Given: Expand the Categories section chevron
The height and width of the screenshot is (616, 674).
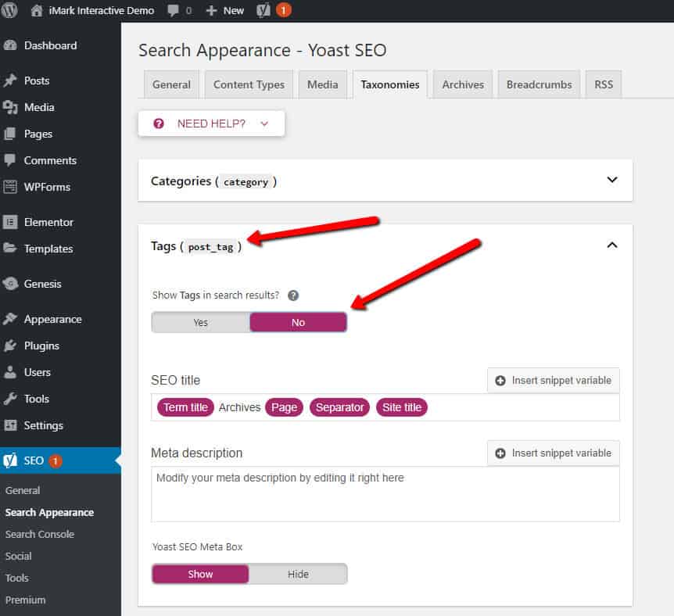Looking at the screenshot, I should (612, 180).
